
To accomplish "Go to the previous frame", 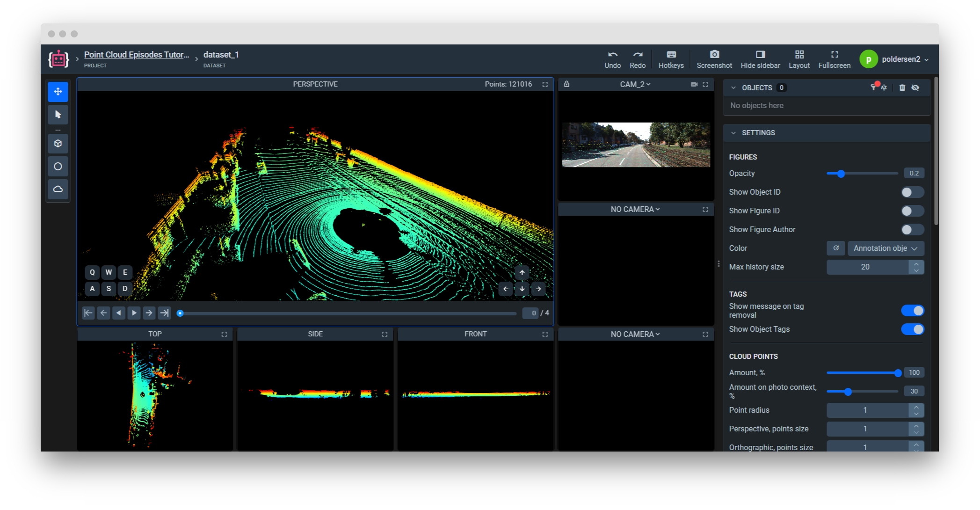I will click(103, 313).
